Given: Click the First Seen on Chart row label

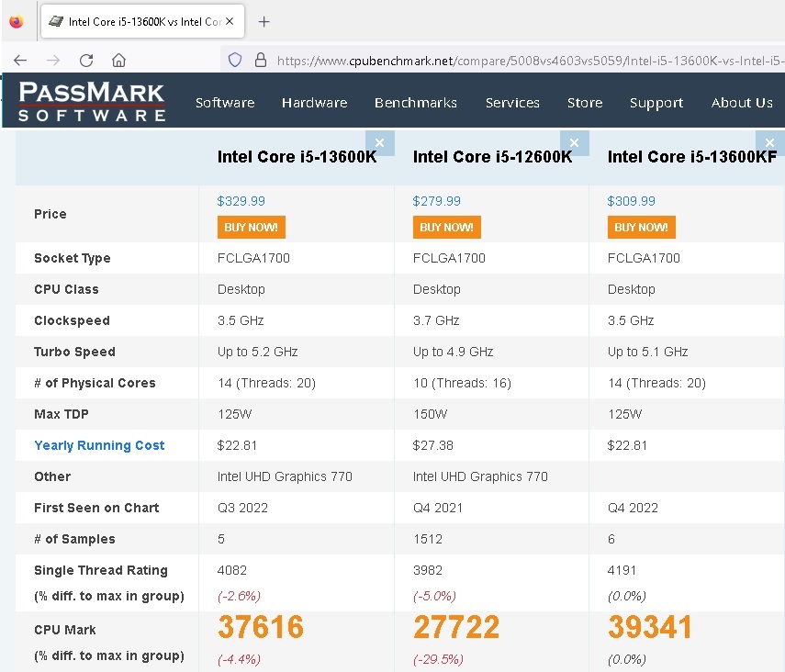Looking at the screenshot, I should tap(96, 508).
